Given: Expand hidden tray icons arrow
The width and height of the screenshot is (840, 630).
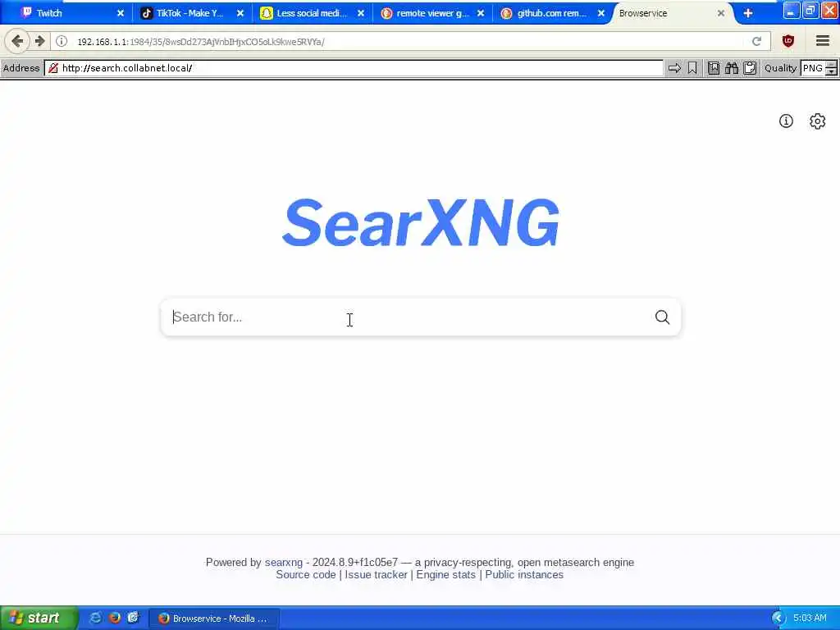Looking at the screenshot, I should point(778,619).
